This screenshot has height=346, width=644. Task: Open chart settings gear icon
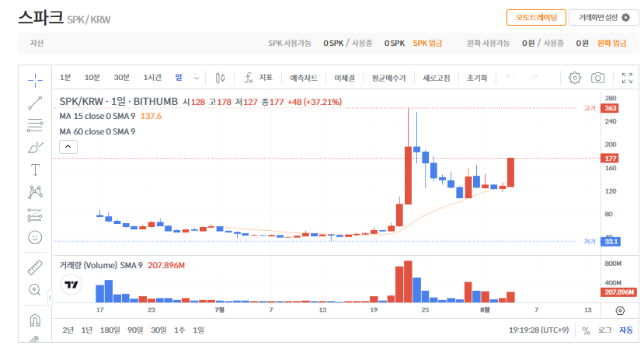coord(575,78)
